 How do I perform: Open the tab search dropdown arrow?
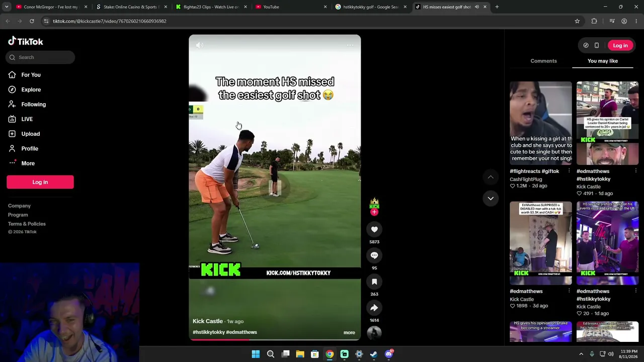pos(7,7)
